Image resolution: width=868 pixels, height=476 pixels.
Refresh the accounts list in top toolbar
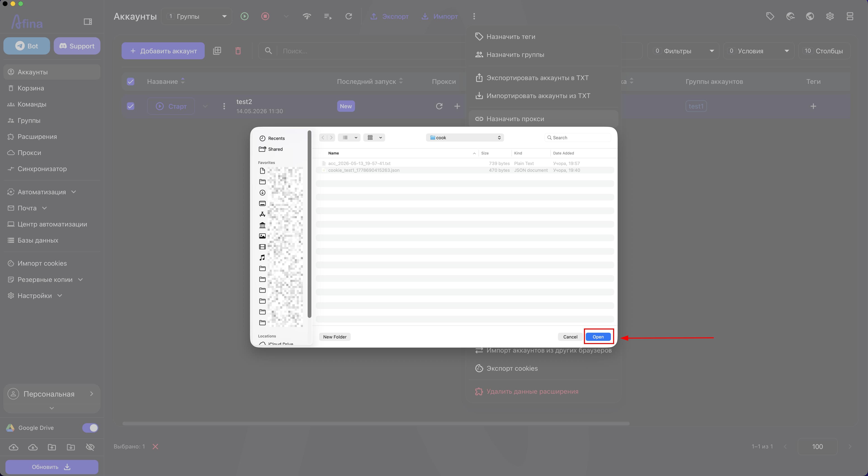pyautogui.click(x=349, y=16)
